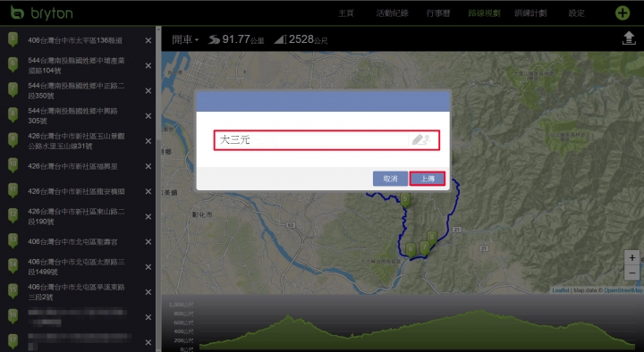Remove blurred waypoint 17
The width and height of the screenshot is (644, 352).
[148, 342]
